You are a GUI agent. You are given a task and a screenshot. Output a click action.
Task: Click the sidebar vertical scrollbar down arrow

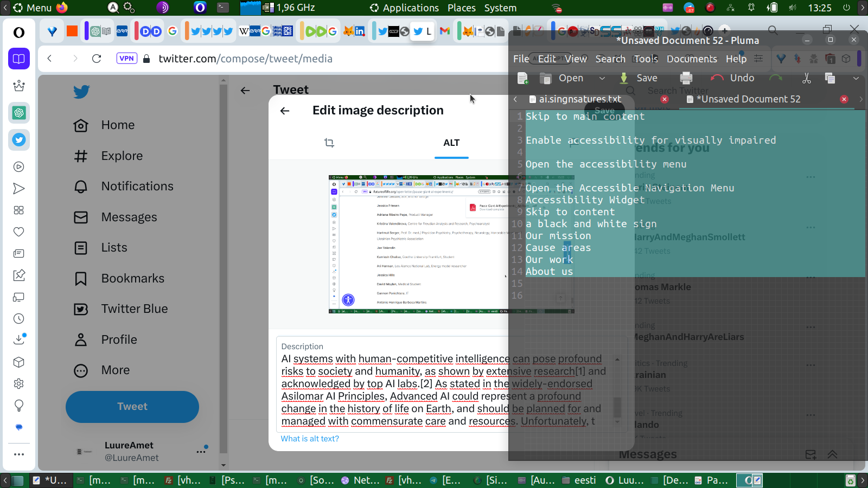[x=223, y=465]
